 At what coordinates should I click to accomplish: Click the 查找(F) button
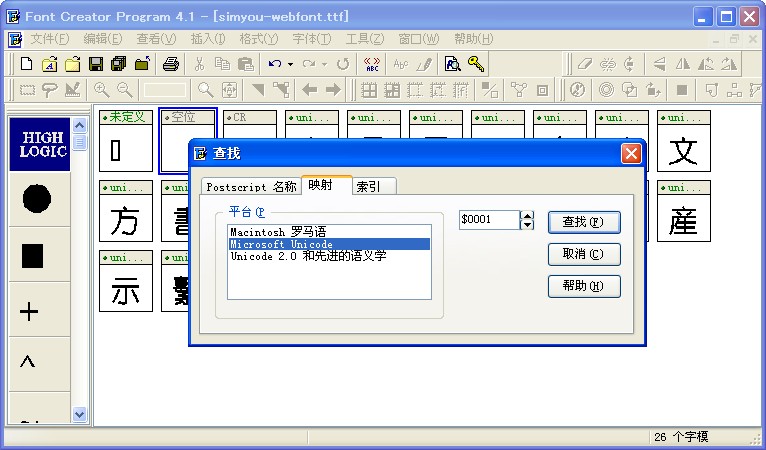pos(584,221)
